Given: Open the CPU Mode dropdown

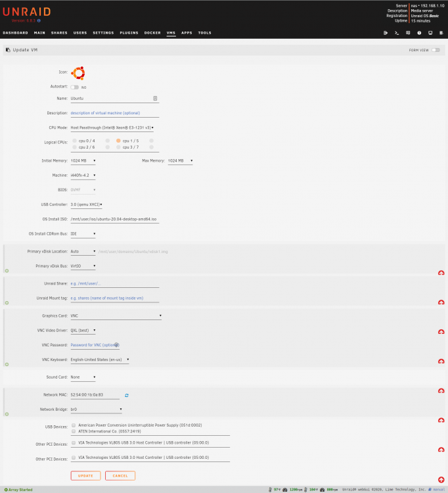Looking at the screenshot, I should [112, 128].
